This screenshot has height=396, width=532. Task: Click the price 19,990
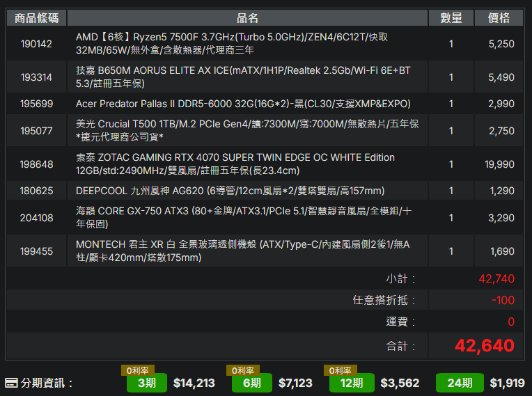pos(499,164)
